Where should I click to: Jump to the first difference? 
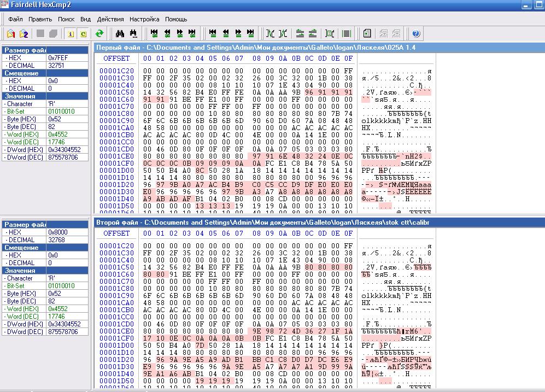pyautogui.click(x=154, y=34)
